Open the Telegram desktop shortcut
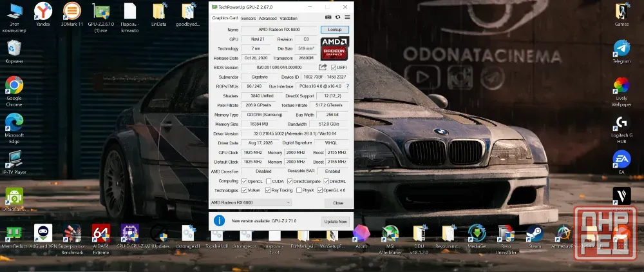 coord(621,52)
